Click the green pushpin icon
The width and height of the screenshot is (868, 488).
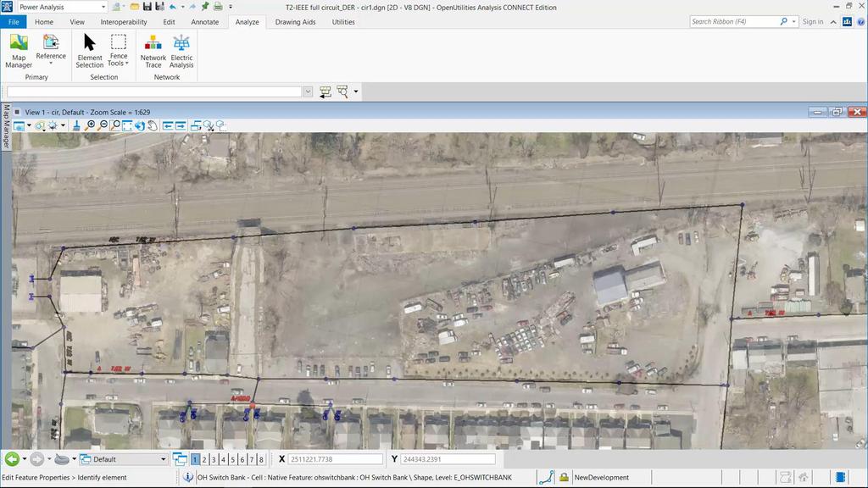pos(205,7)
